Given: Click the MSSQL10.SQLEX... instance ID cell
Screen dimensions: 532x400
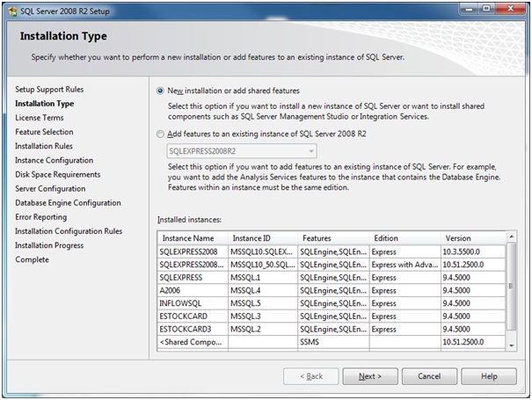Looking at the screenshot, I should click(263, 251).
